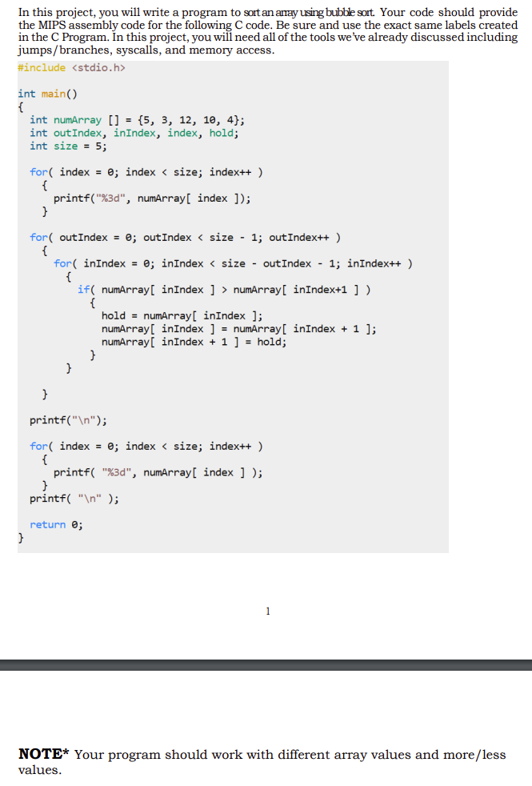
Task: Click the words 'bubble sort' in the intro paragraph
Action: [x=350, y=12]
